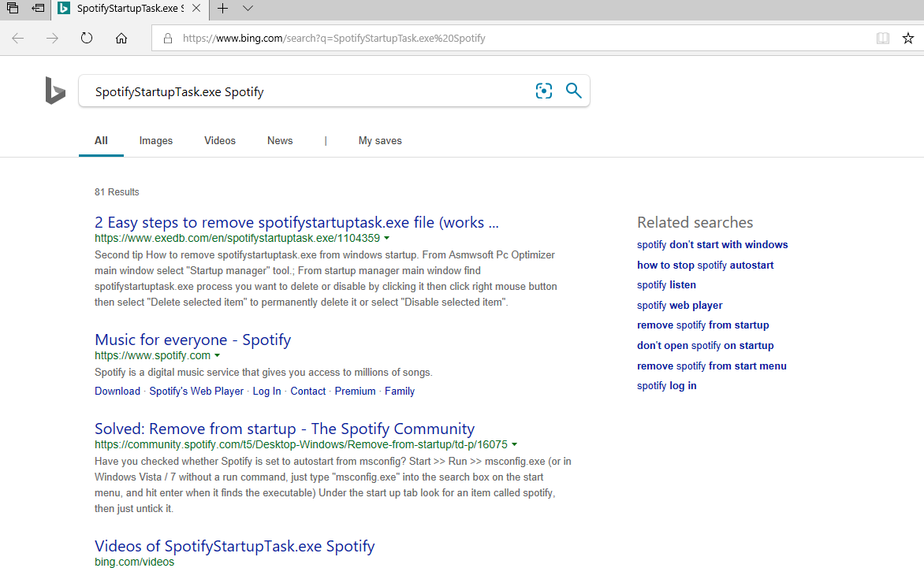Viewport: 924px width, 568px height.
Task: Add page to favorites with star icon
Action: click(908, 39)
